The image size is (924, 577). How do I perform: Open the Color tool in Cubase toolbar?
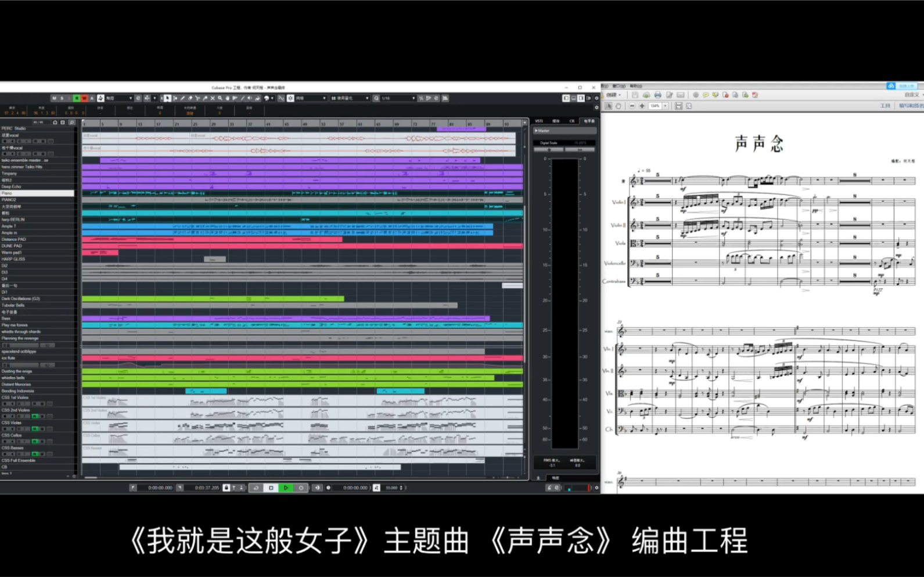point(267,98)
